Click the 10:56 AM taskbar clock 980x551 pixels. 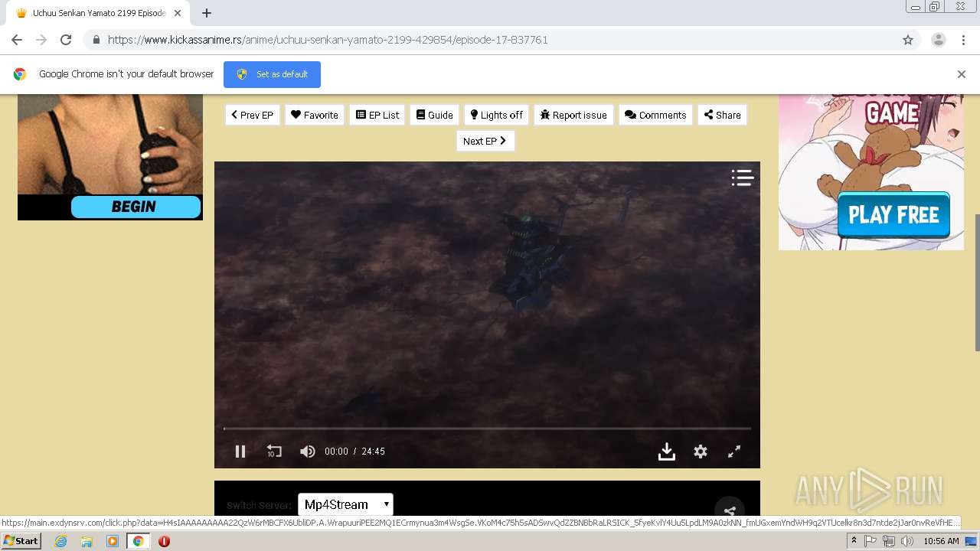click(941, 541)
